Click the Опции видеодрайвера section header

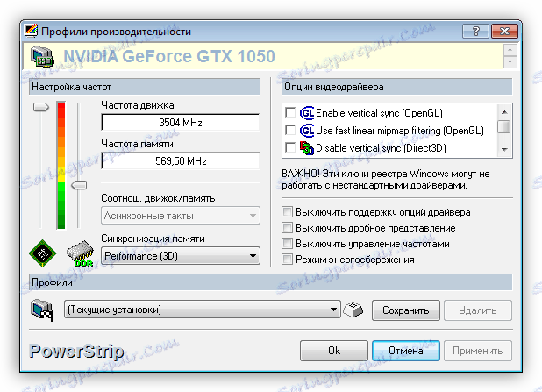(x=396, y=87)
